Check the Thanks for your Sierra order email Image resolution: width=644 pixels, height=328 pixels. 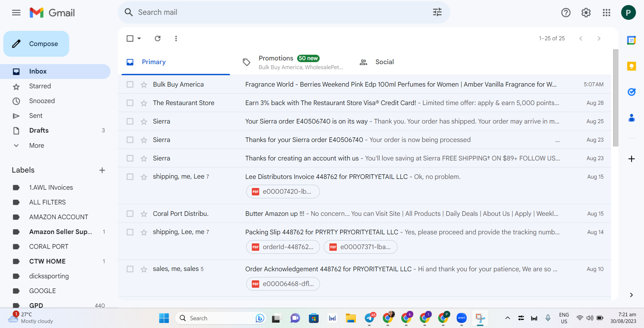(130, 140)
